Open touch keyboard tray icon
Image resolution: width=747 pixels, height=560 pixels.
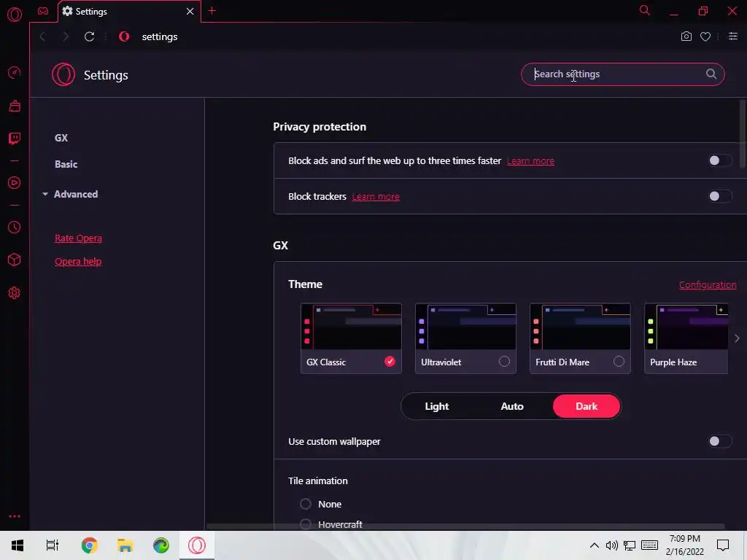pyautogui.click(x=649, y=545)
